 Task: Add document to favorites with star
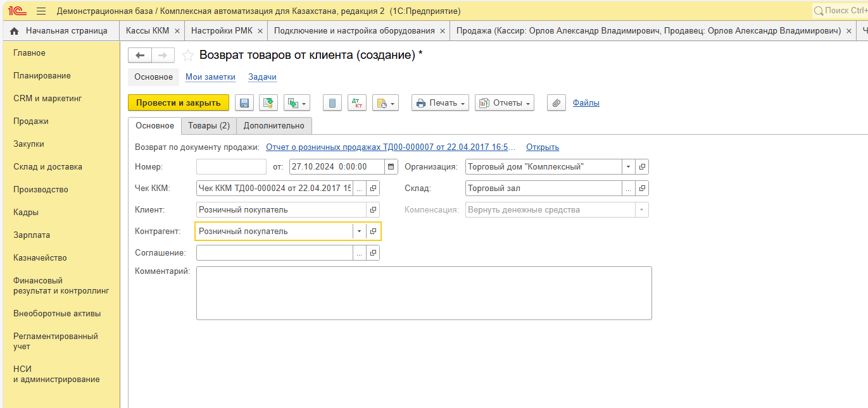(x=188, y=56)
